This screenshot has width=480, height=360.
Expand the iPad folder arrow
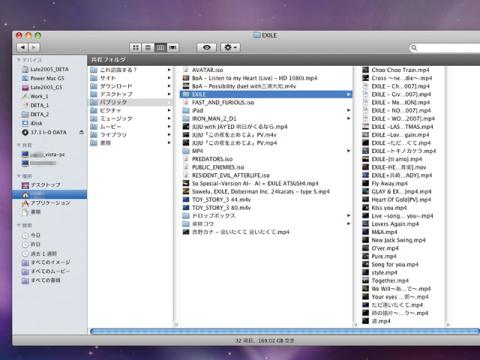349,110
